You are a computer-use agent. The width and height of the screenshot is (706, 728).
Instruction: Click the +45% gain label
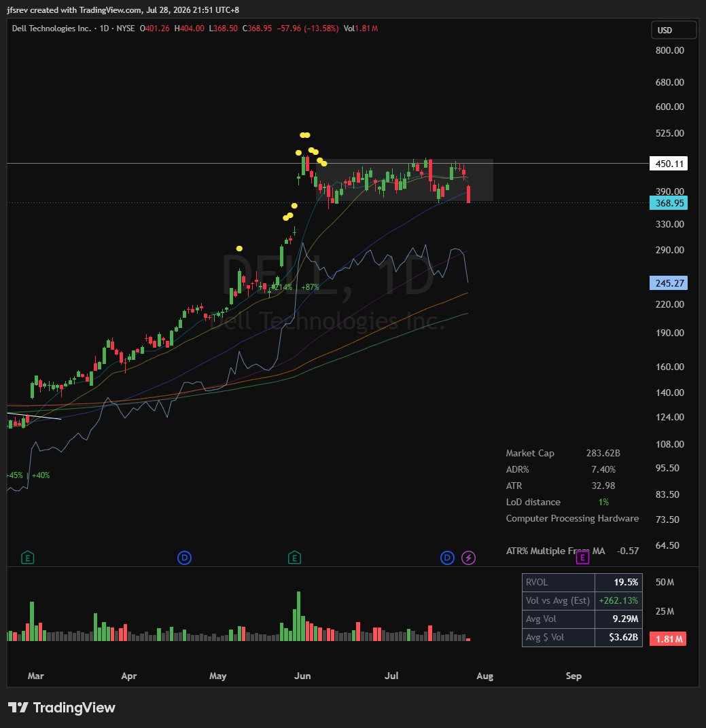click(x=14, y=475)
